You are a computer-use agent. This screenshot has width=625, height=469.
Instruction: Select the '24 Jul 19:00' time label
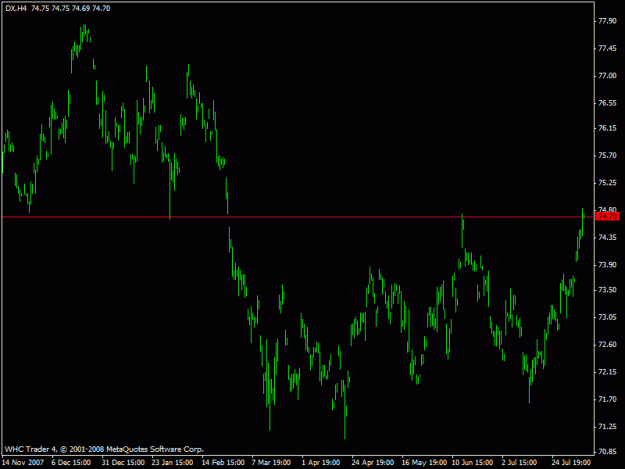571,463
